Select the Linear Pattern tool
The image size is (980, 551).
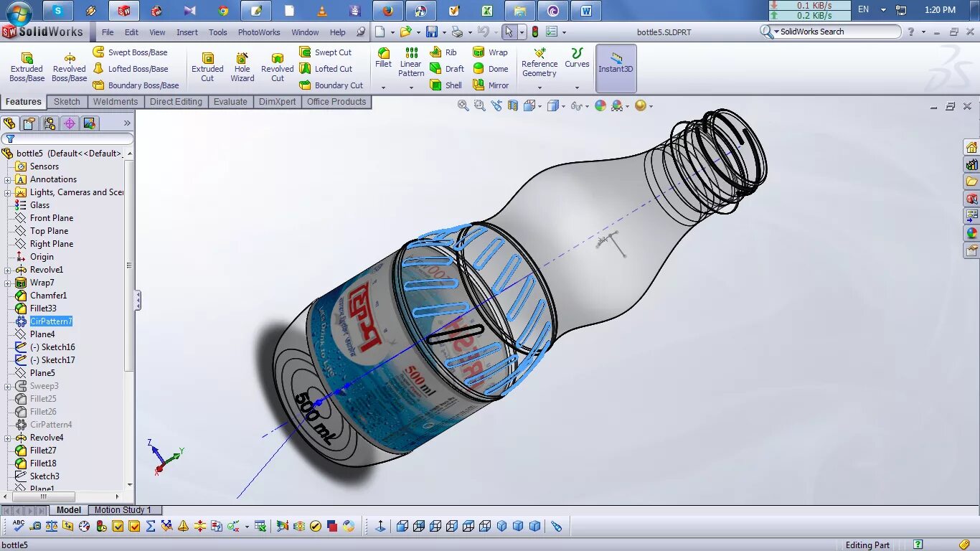tap(411, 62)
